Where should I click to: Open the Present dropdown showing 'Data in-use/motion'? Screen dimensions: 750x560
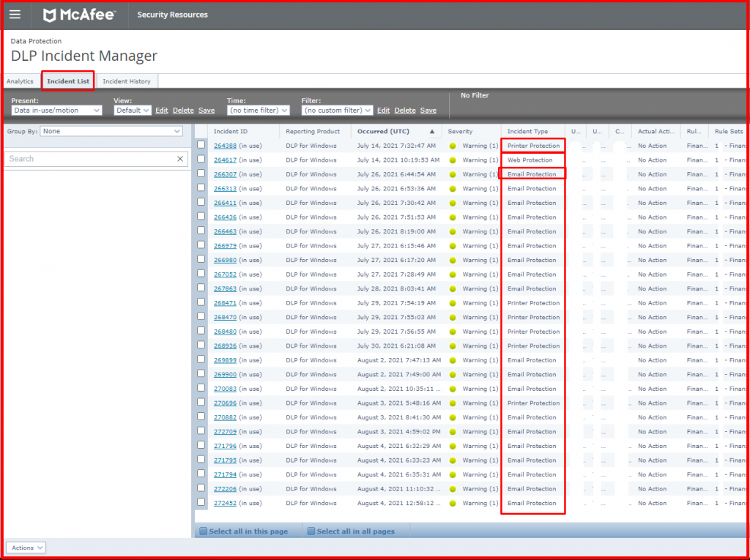point(56,109)
